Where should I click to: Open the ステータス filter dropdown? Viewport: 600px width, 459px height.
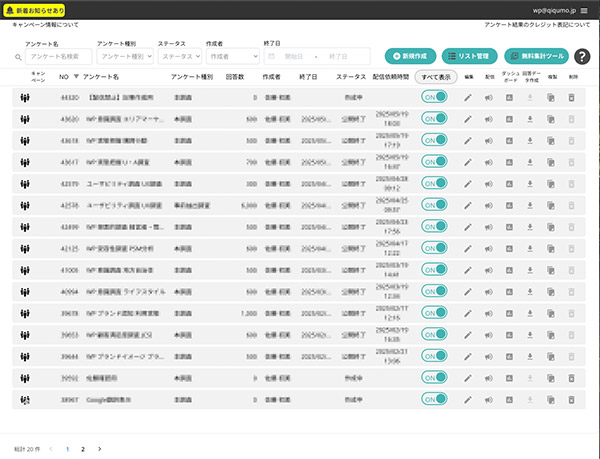coord(178,57)
